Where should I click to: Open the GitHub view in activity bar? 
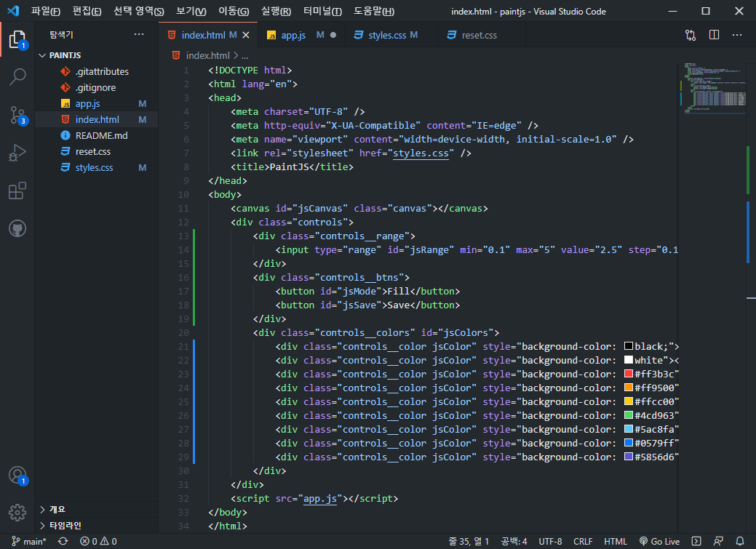(17, 228)
